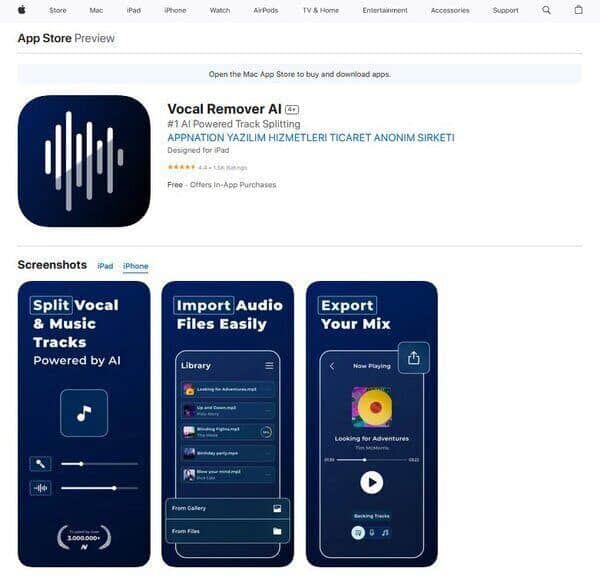This screenshot has width=600, height=578.
Task: Switch screenshots to the iPad tab
Action: pyautogui.click(x=105, y=266)
